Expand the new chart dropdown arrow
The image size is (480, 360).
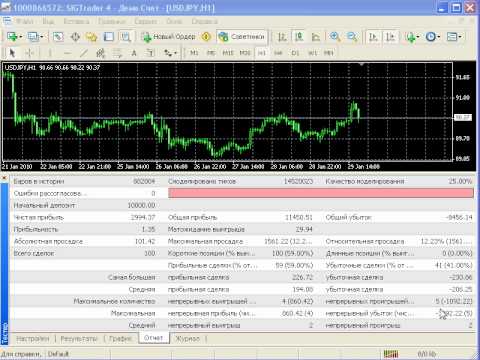click(x=21, y=37)
